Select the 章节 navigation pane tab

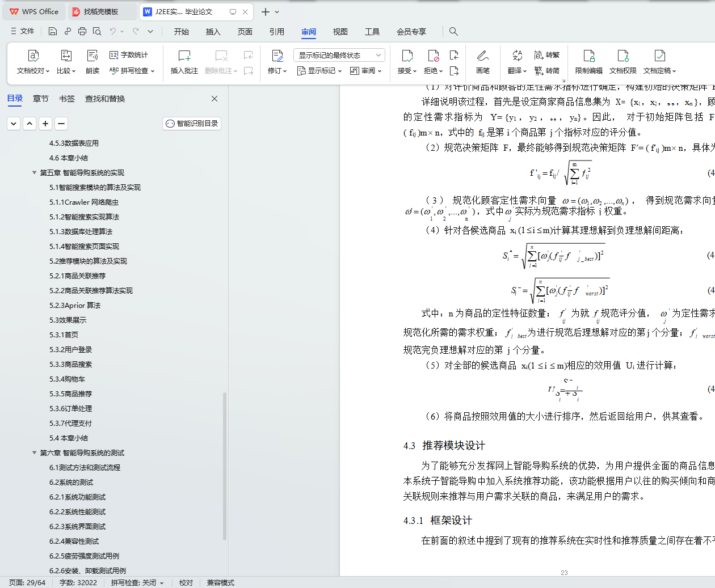pos(41,99)
